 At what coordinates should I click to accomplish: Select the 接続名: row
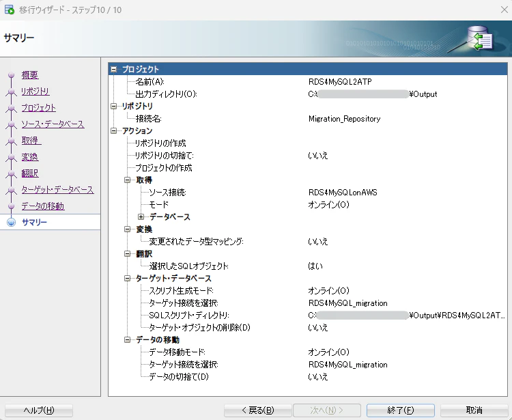point(308,119)
